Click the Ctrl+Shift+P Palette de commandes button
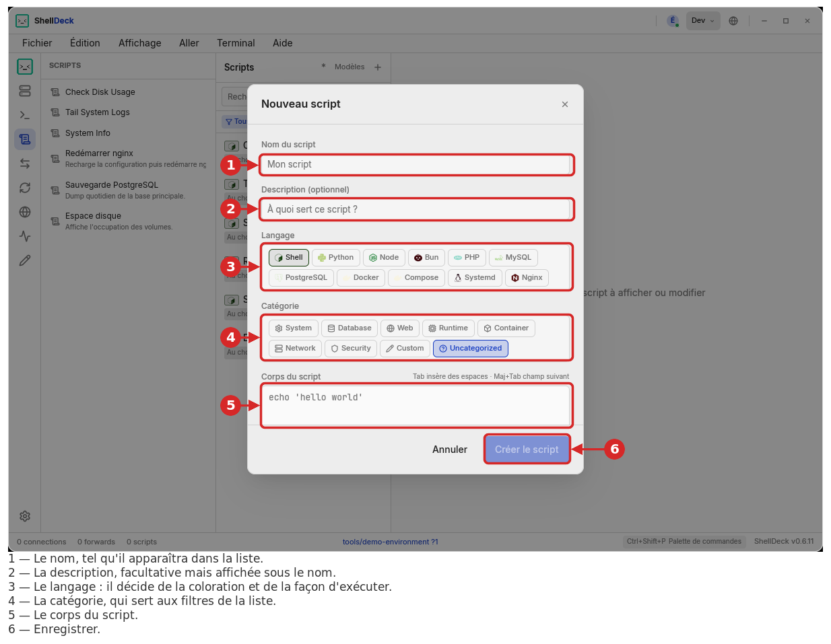The height and width of the screenshot is (644, 831). (x=684, y=542)
